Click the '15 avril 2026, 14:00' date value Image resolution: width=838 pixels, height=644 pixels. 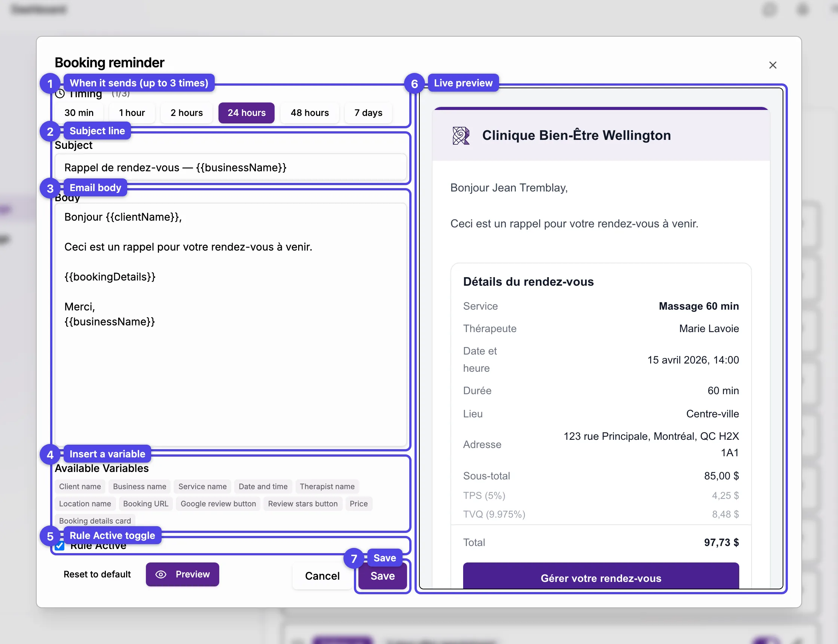click(693, 359)
